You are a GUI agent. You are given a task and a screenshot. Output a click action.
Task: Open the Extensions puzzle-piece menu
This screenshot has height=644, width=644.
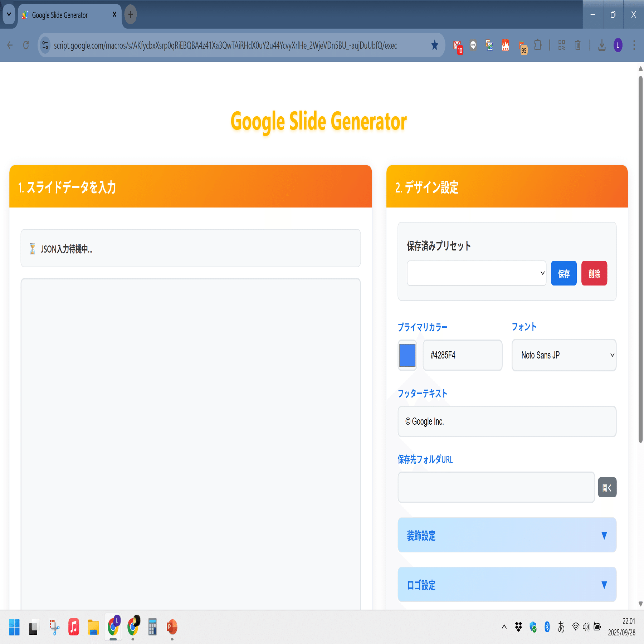537,45
